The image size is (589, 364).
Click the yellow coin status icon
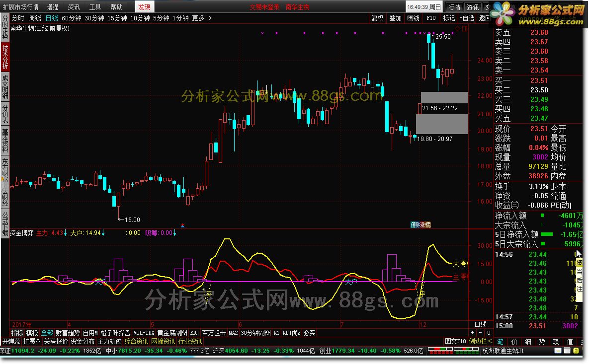(x=576, y=351)
